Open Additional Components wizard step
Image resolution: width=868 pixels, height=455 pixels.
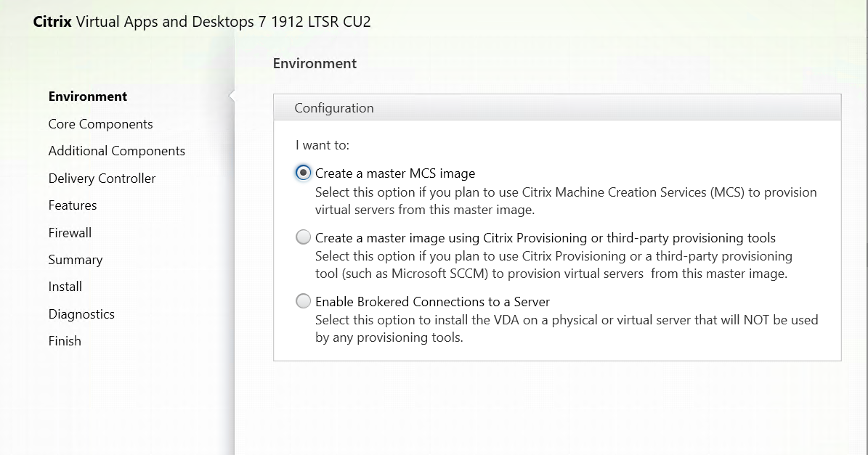click(x=116, y=151)
